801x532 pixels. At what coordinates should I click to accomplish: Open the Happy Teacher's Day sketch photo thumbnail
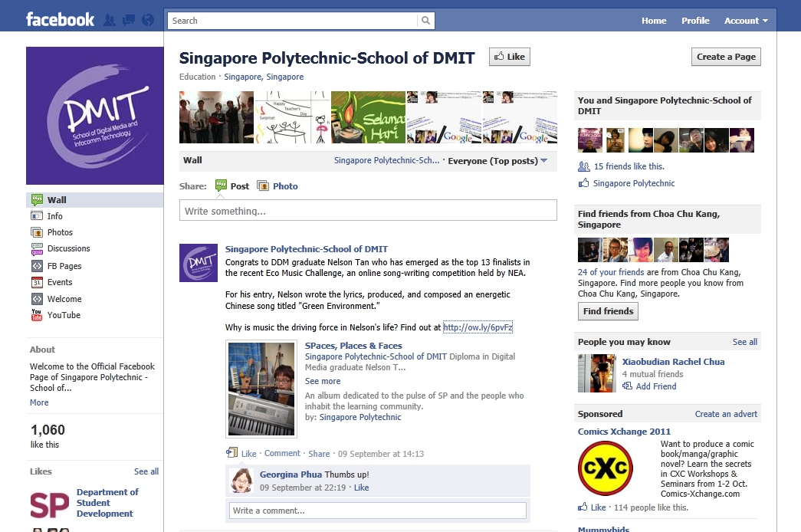(x=292, y=117)
